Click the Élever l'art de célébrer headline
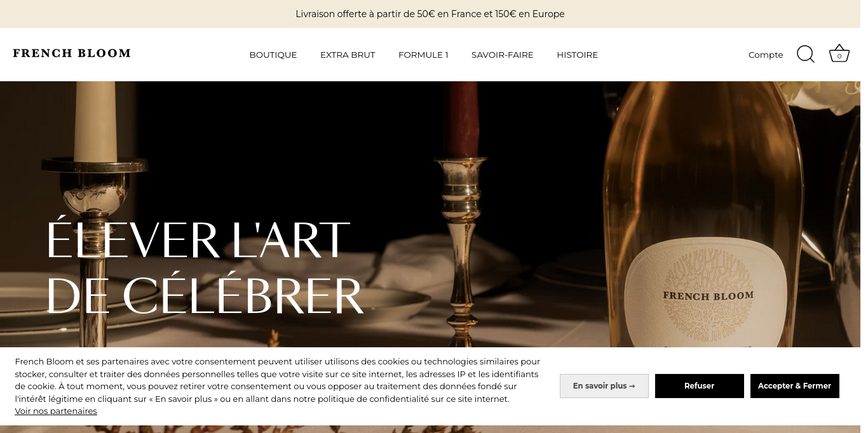This screenshot has width=868, height=433. coord(205,267)
